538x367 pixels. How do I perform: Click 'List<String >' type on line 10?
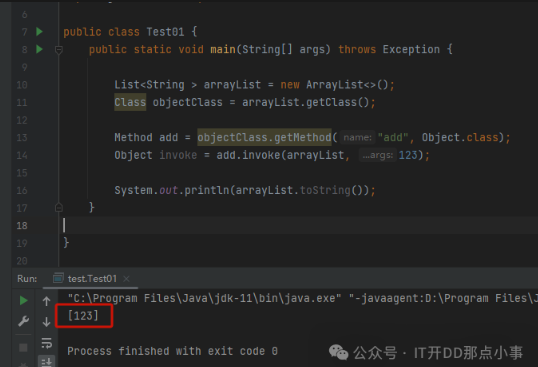[155, 84]
